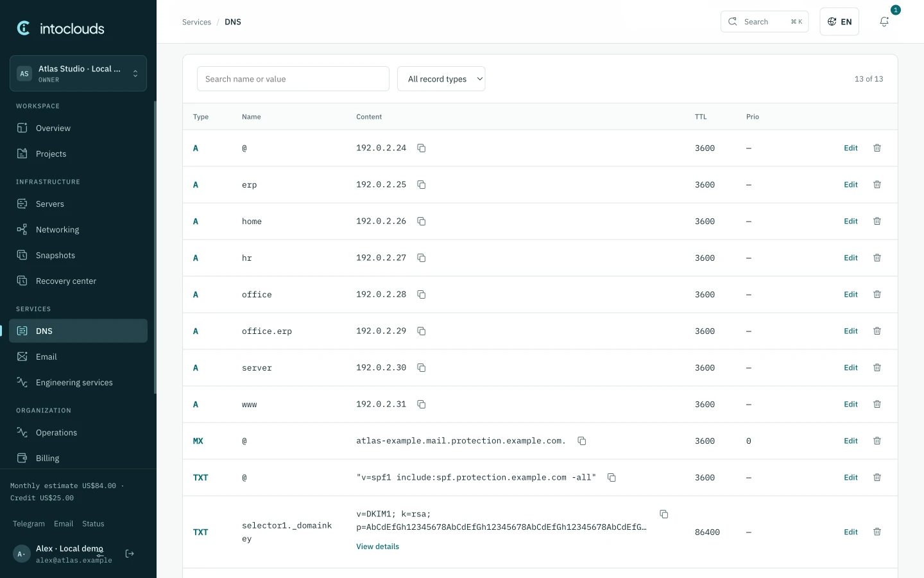Image resolution: width=924 pixels, height=578 pixels.
Task: Open Engineering services
Action: coord(78,383)
